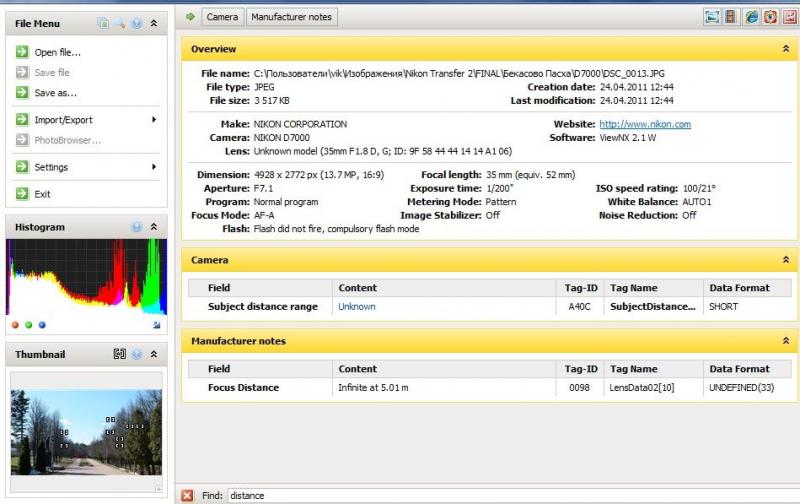Click the green arrow icon beside Save as
Screen dimensions: 800x504
(22, 92)
